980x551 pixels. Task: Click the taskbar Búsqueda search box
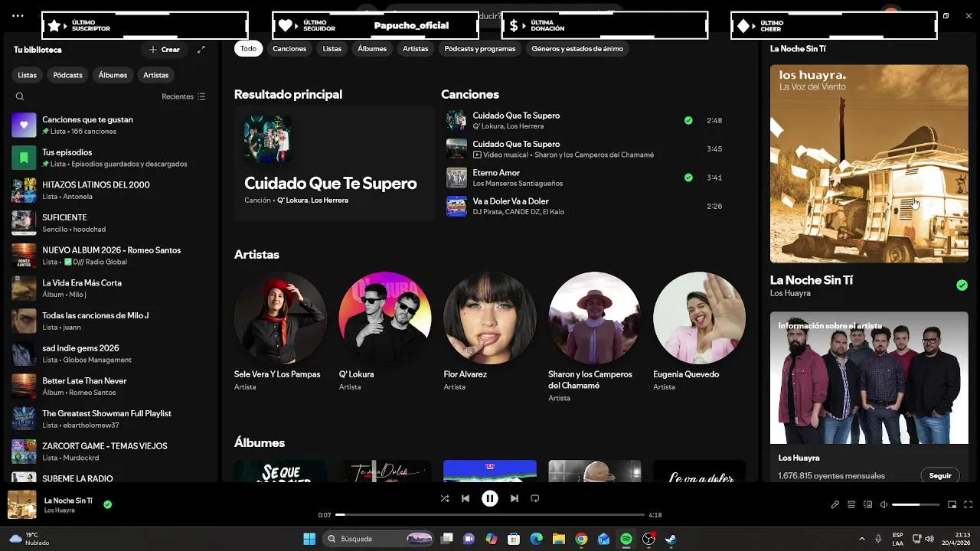[x=379, y=539]
